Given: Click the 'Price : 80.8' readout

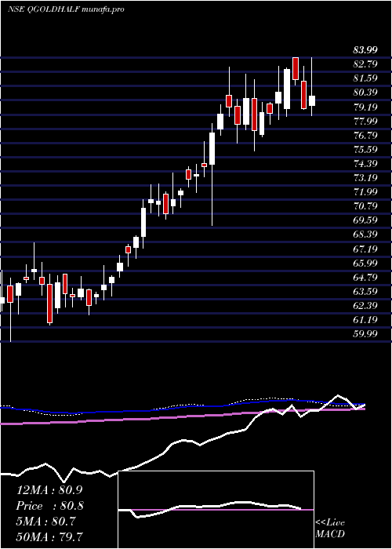Looking at the screenshot, I should (x=49, y=505).
